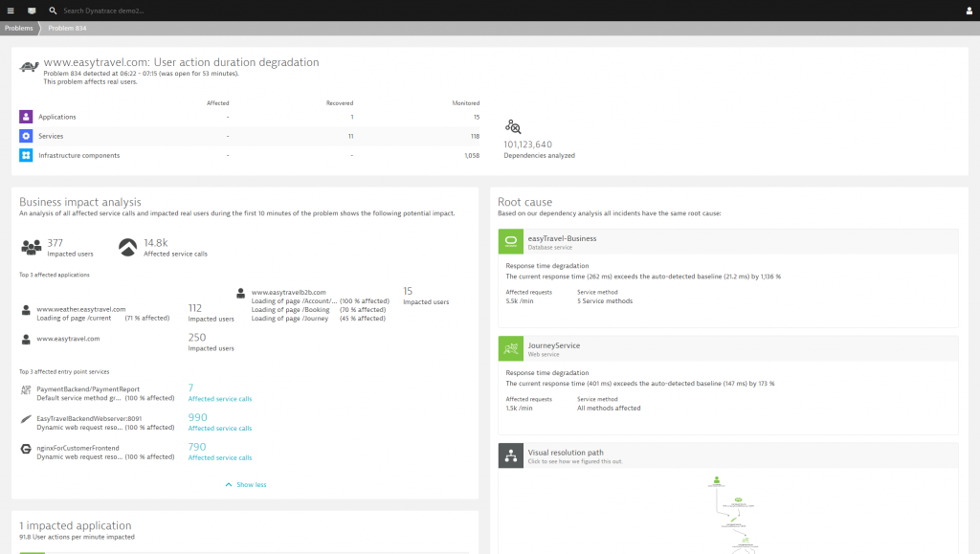Select the Infrastructure components row label
Image resolution: width=980 pixels, height=554 pixels.
[78, 156]
